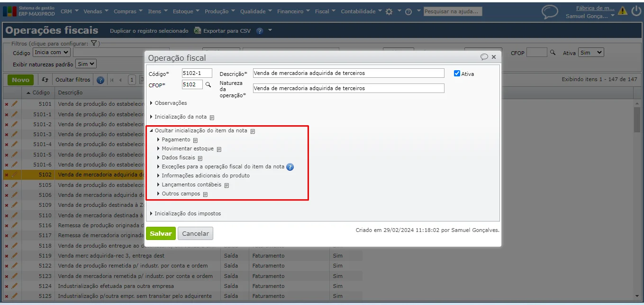Screen dimensions: 644x305
Task: Open the Contabilidade menu
Action: [362, 11]
